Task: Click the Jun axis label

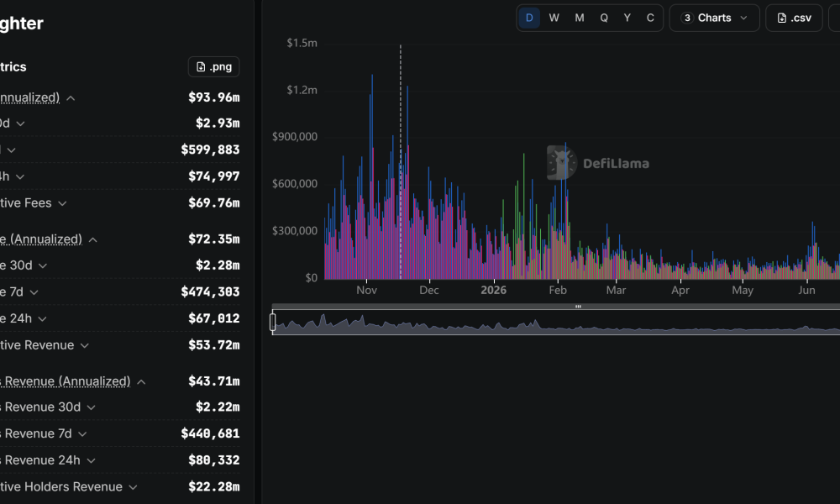Action: tap(806, 290)
